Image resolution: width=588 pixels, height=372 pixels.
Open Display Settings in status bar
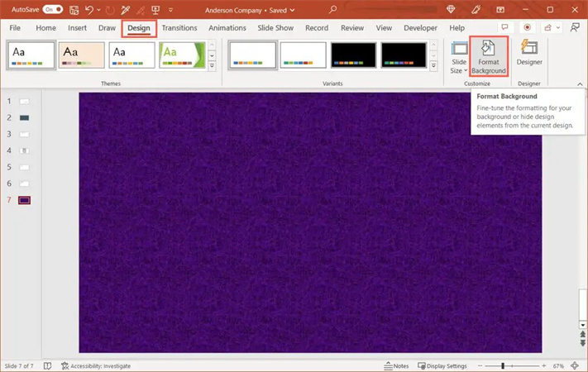442,365
